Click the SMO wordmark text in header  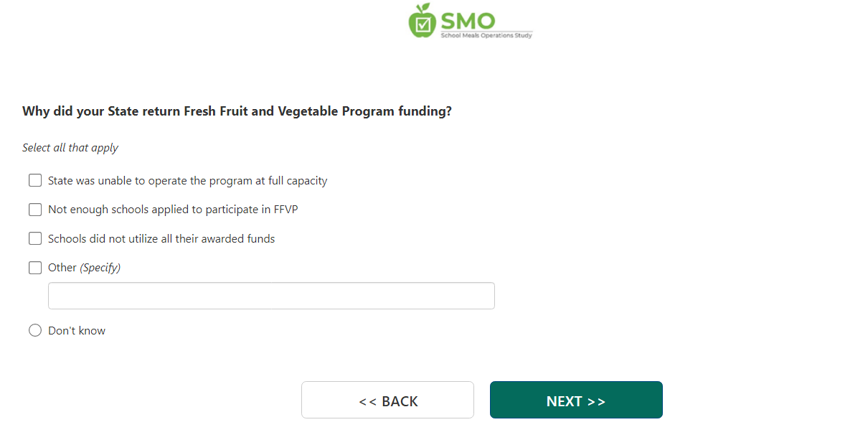pos(468,19)
